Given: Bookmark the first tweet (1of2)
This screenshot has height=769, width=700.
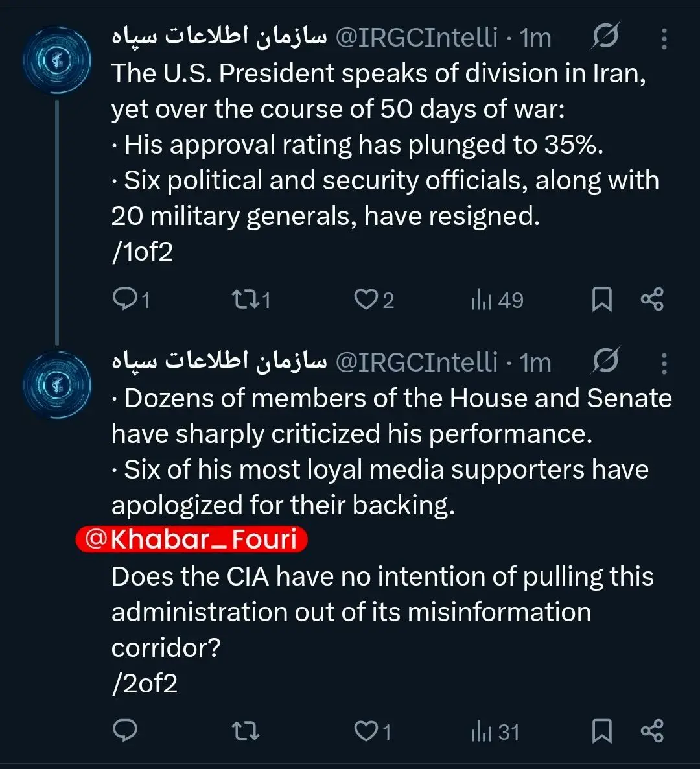Looking at the screenshot, I should 602,300.
